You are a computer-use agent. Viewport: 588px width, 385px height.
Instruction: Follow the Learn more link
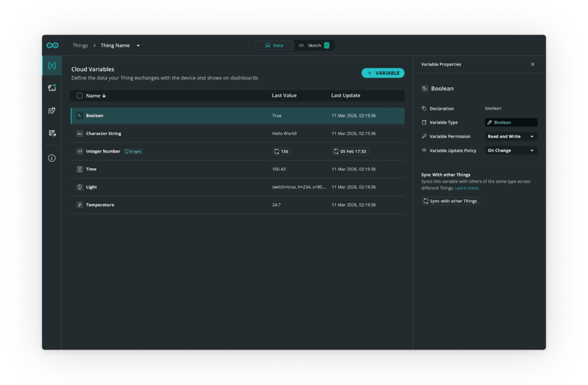pos(467,188)
